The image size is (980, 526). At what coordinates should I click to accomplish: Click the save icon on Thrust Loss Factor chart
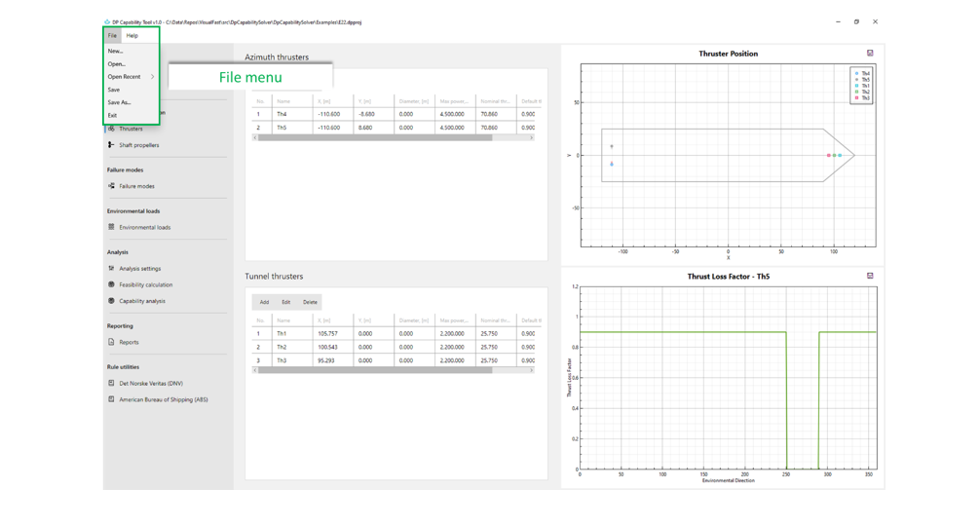[870, 276]
